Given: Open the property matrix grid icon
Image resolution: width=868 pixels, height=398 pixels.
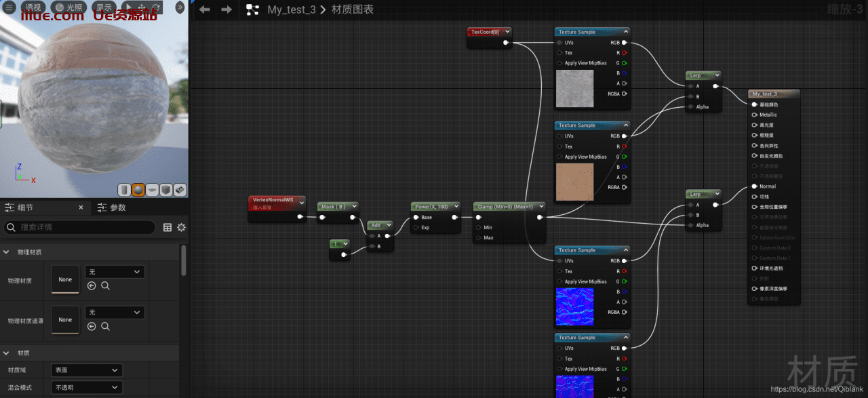Looking at the screenshot, I should pyautogui.click(x=167, y=228).
